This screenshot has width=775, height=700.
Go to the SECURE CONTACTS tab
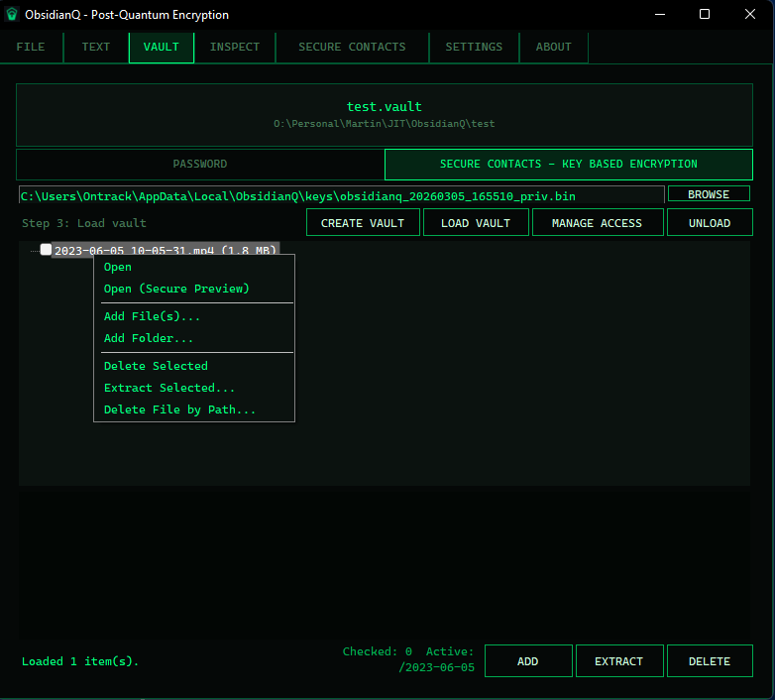[352, 47]
